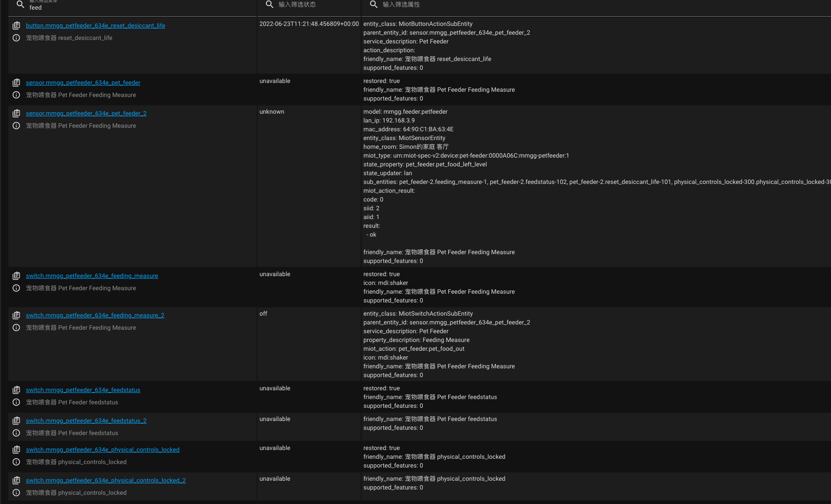Select 'mac_address: 64:90:C1:BA:63:4E' attribute text
The image size is (831, 504).
point(408,129)
